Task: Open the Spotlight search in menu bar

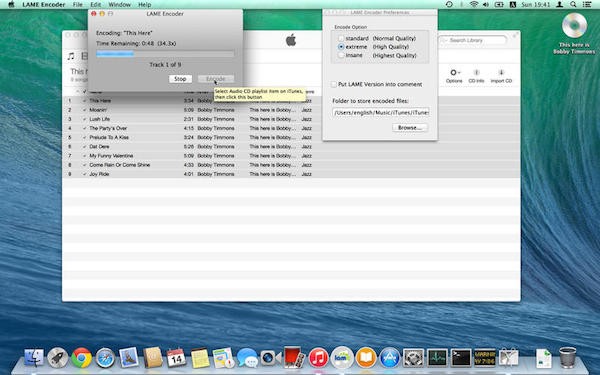Action: [573, 5]
